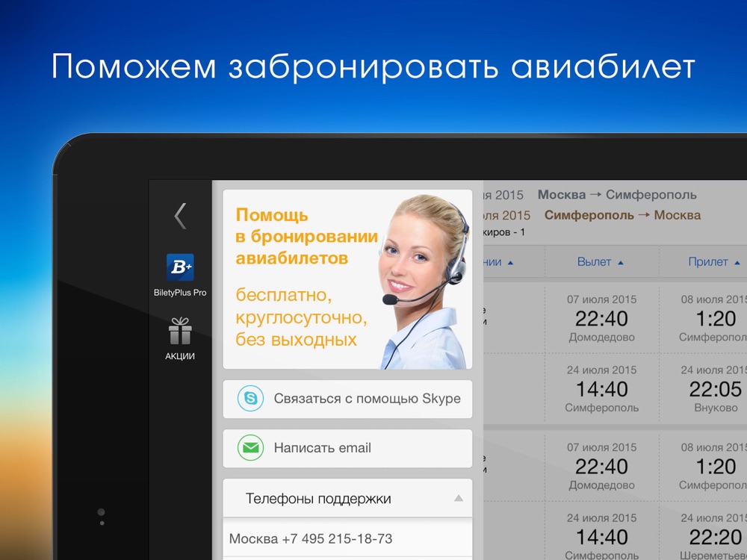The width and height of the screenshot is (747, 560).
Task: Contact support via Связаться с помощью Skype
Action: pyautogui.click(x=348, y=399)
